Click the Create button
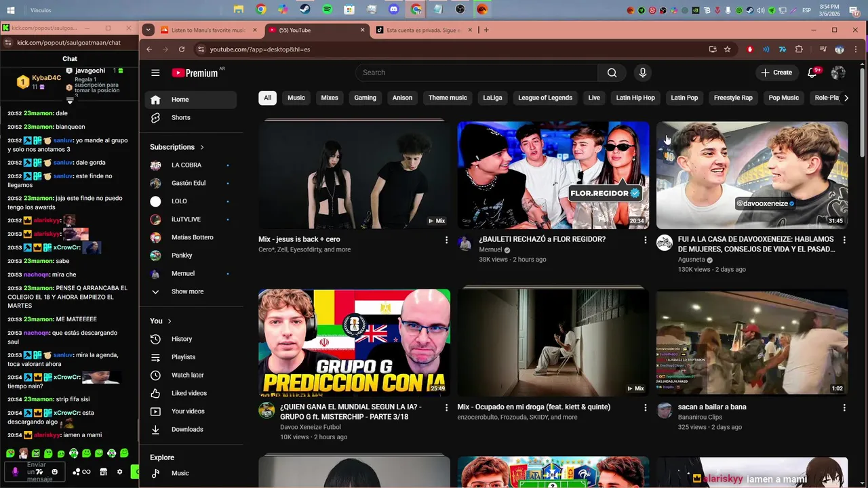This screenshot has height=488, width=868. [776, 73]
